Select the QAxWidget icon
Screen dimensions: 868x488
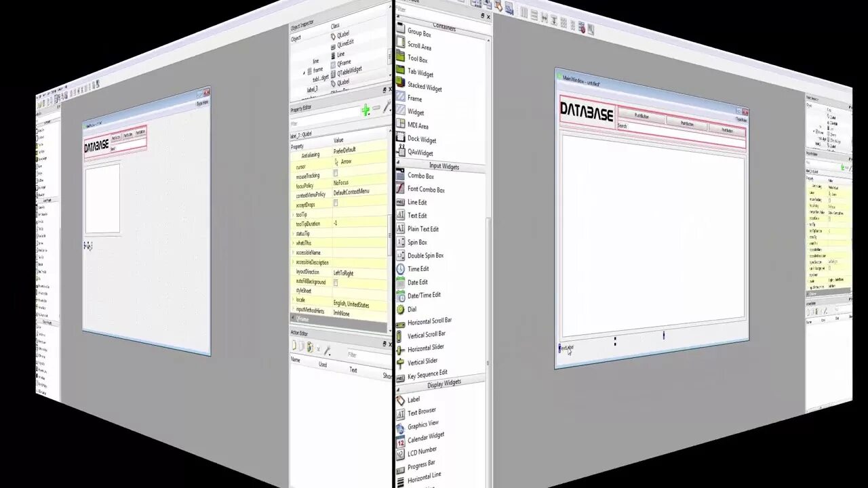coord(400,152)
